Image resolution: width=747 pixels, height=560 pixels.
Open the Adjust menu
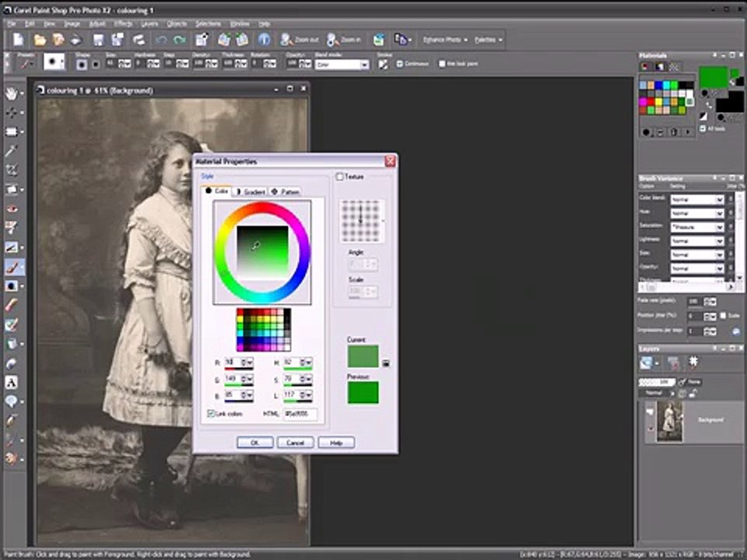point(97,23)
